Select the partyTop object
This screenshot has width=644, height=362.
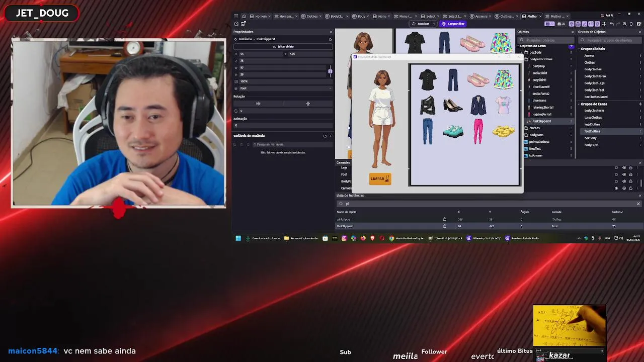coord(538,66)
